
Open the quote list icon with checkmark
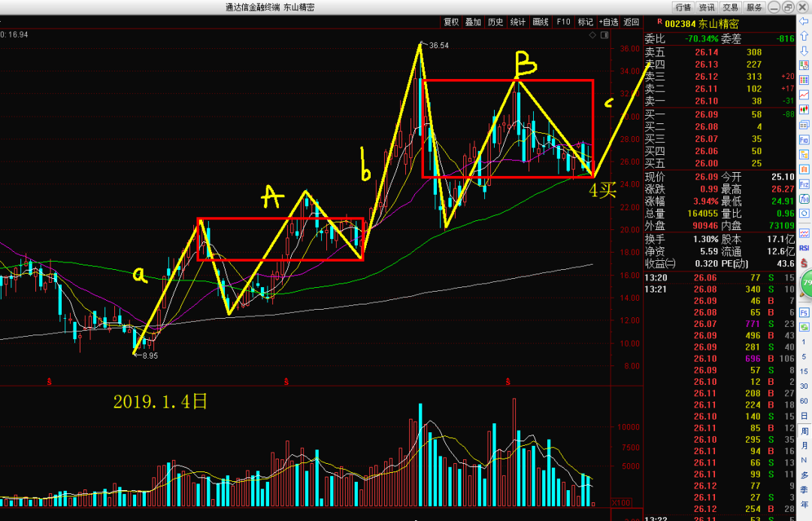[804, 65]
